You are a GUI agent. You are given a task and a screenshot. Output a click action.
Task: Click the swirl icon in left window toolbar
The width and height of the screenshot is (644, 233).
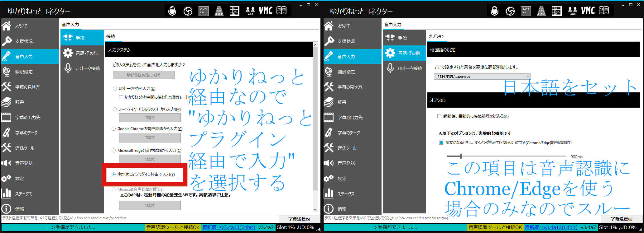(188, 11)
